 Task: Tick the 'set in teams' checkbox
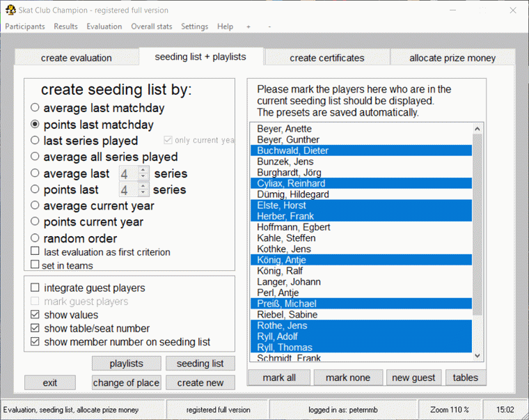coord(35,265)
